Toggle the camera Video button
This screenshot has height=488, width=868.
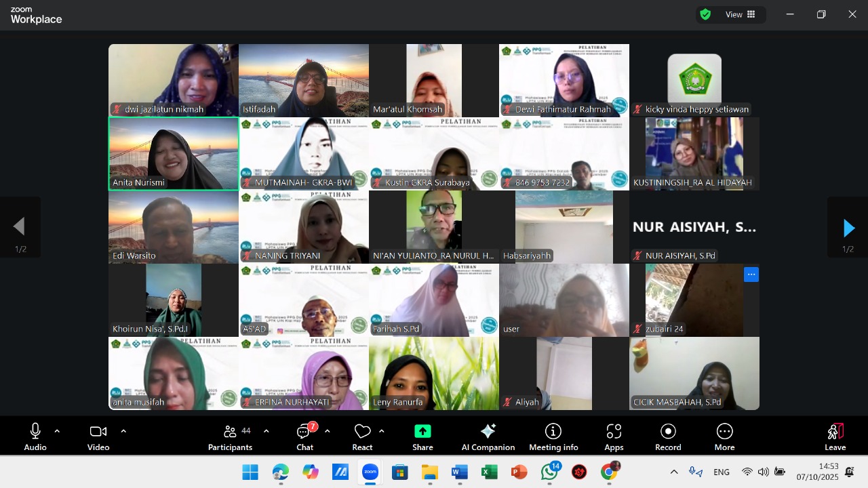[x=98, y=436]
